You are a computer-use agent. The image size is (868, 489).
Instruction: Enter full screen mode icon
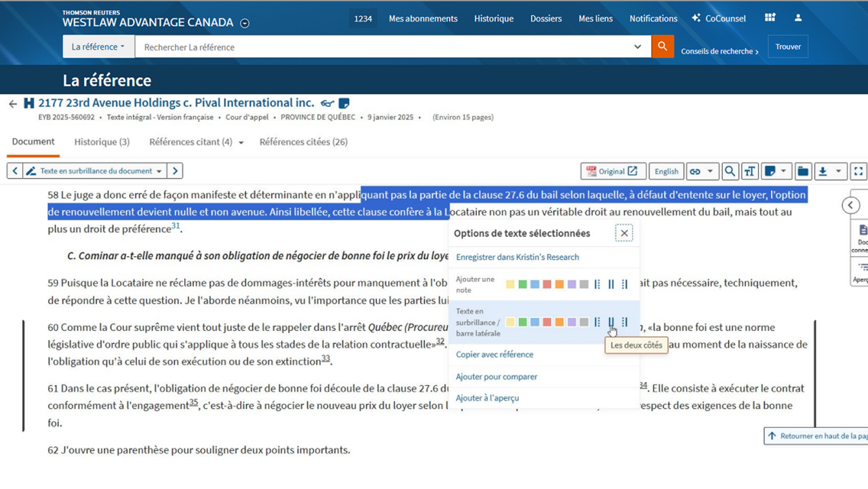[859, 172]
